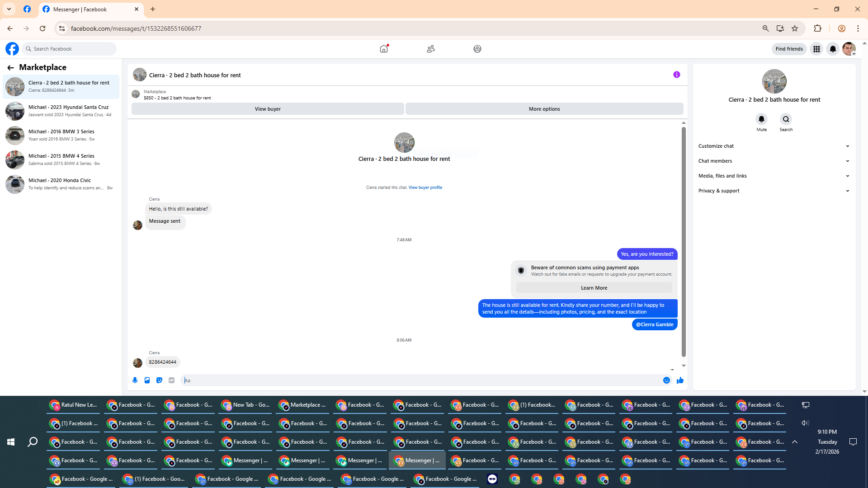868x488 pixels.
Task: Attach a photo using the image icon
Action: point(147,380)
